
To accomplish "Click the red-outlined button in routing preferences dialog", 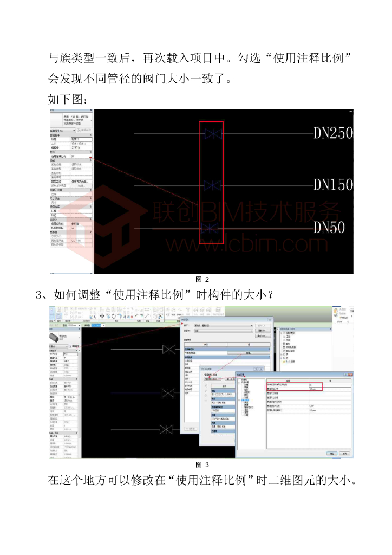I will [213, 379].
